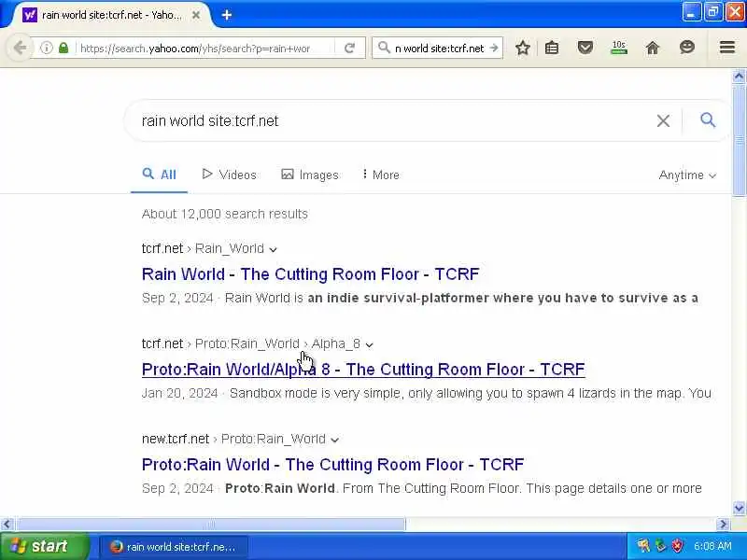Submit Firefox search box with the arrow icon
The image size is (747, 560).
pos(494,48)
